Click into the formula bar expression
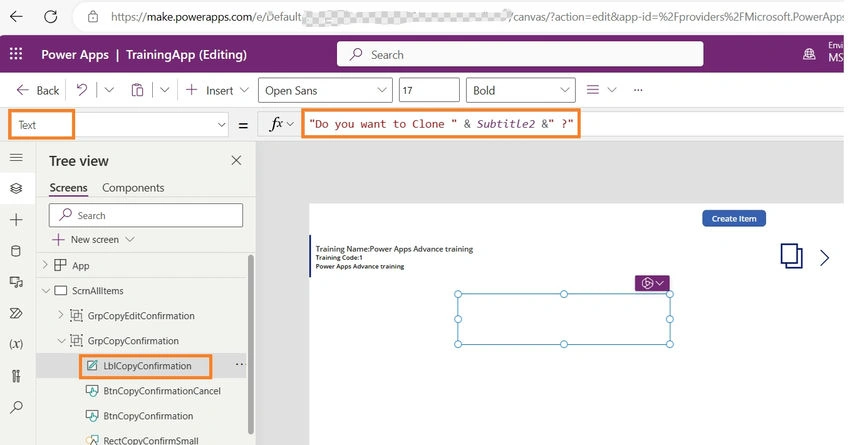 [x=441, y=124]
